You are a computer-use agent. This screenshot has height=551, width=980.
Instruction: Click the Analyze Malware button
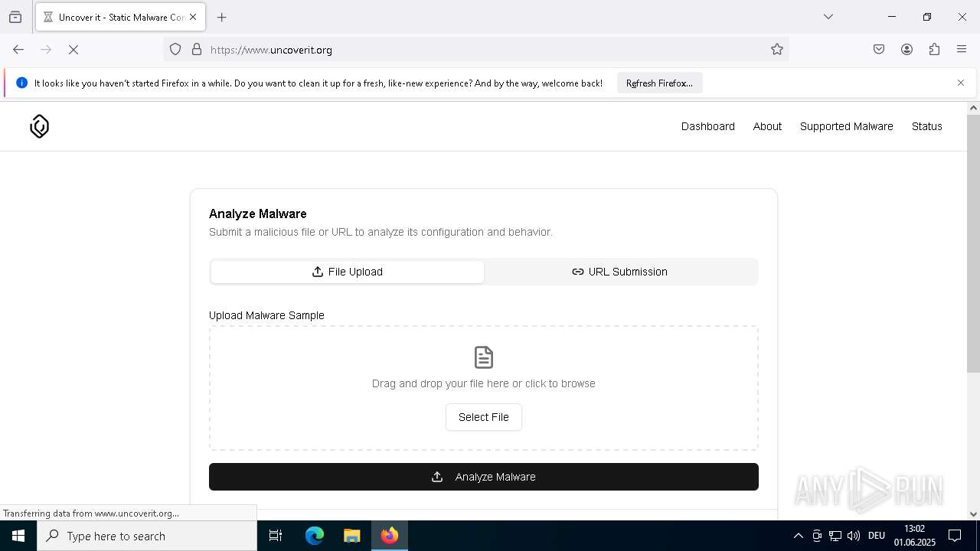coord(484,477)
